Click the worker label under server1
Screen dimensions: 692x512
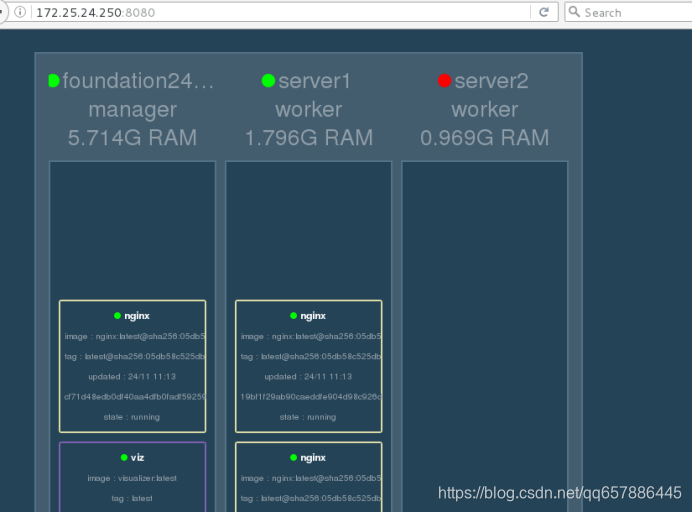click(x=308, y=109)
